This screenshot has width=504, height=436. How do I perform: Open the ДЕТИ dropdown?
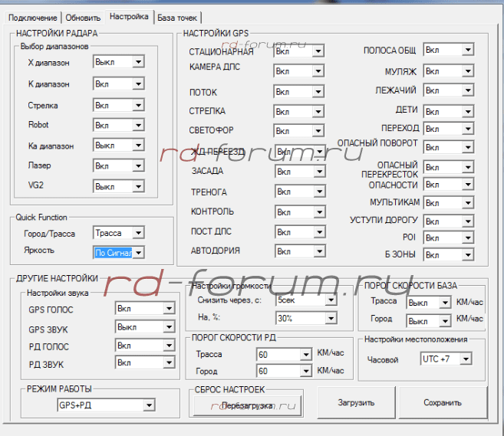tap(449, 111)
